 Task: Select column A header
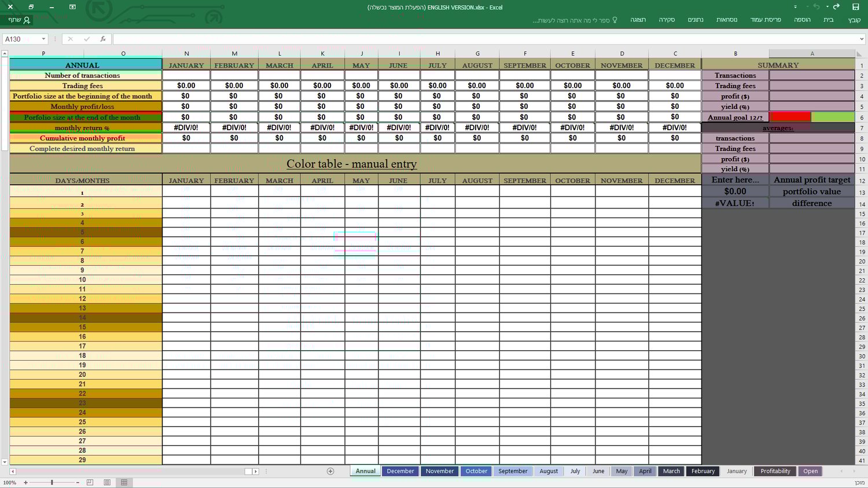pos(812,53)
